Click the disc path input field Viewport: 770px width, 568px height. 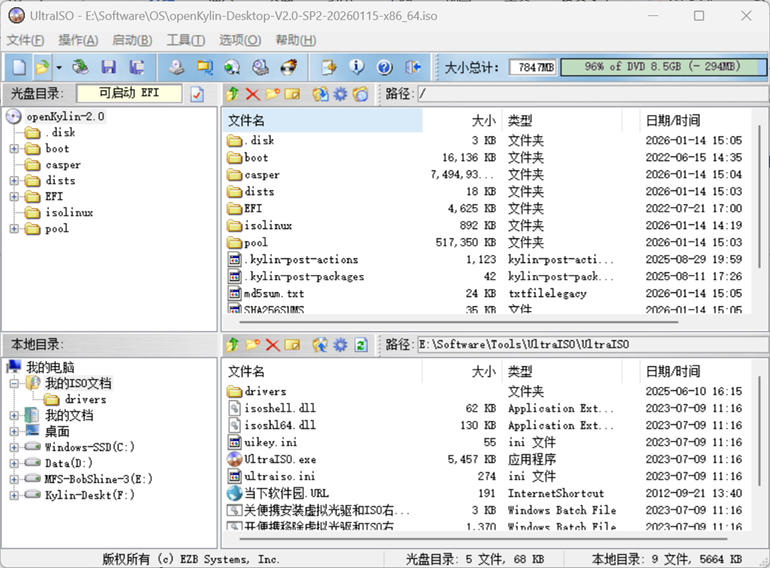pos(592,94)
